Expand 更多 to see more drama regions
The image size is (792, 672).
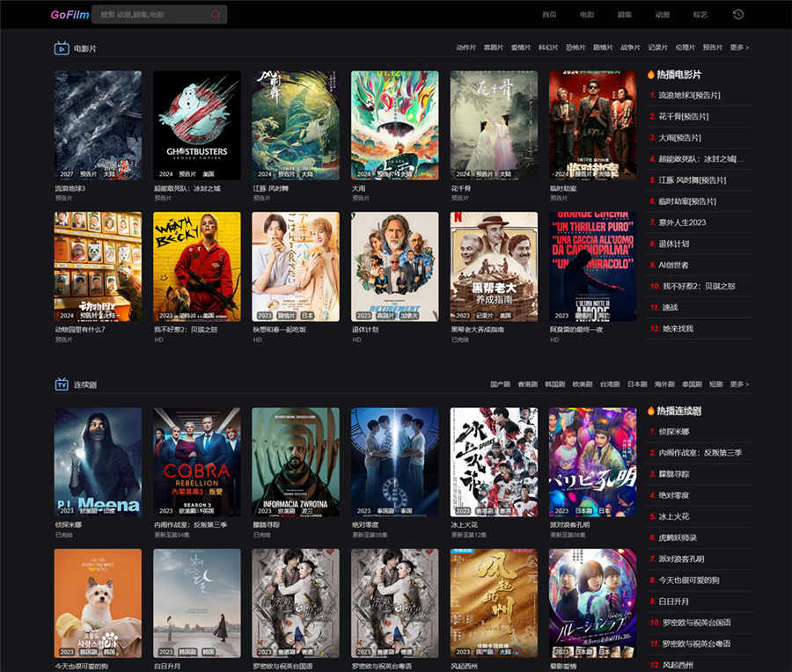tap(739, 384)
